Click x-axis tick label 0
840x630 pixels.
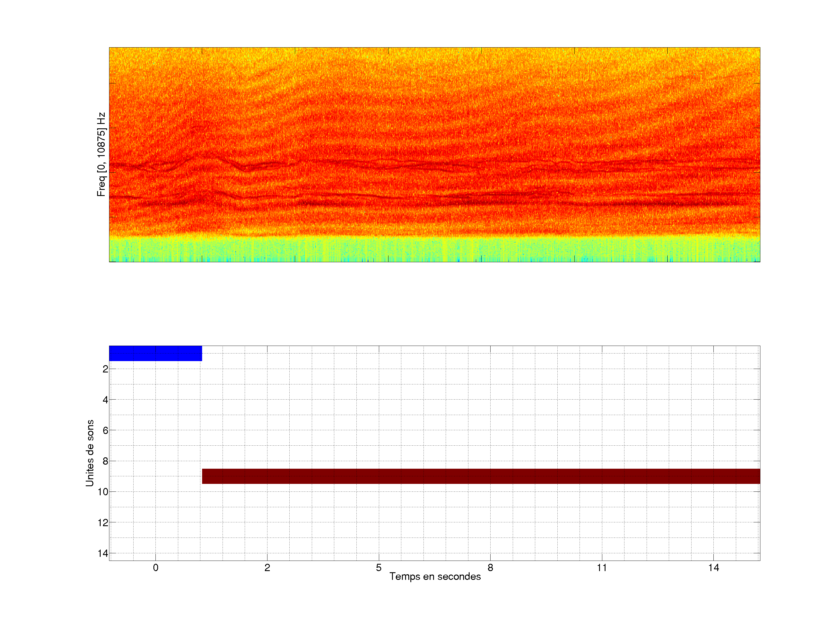coord(156,568)
